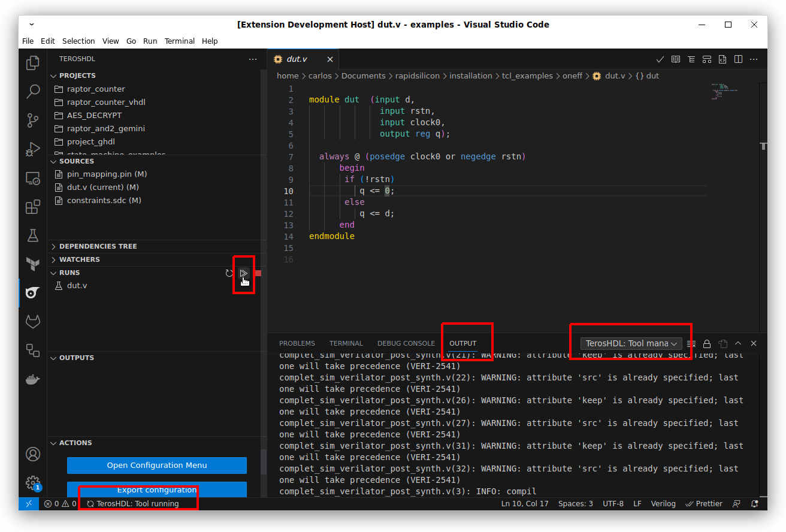The width and height of the screenshot is (786, 532).
Task: Select the OUTPUT tab
Action: pos(463,343)
